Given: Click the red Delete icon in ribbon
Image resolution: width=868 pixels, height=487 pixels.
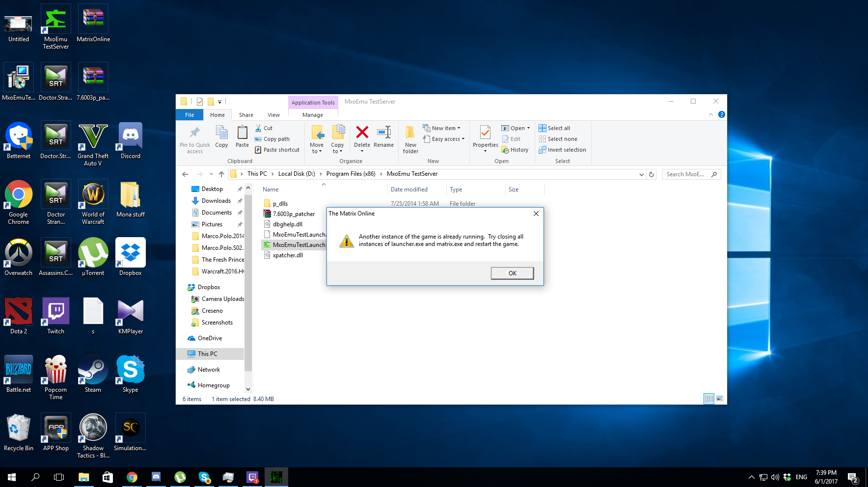Looking at the screenshot, I should 362,133.
